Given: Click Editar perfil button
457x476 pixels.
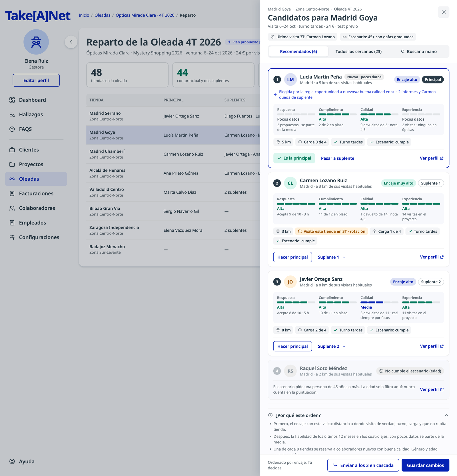Looking at the screenshot, I should 36,80.
